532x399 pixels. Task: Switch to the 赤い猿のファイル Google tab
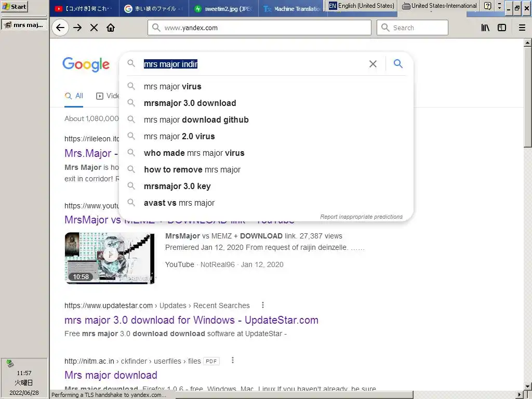coord(153,8)
